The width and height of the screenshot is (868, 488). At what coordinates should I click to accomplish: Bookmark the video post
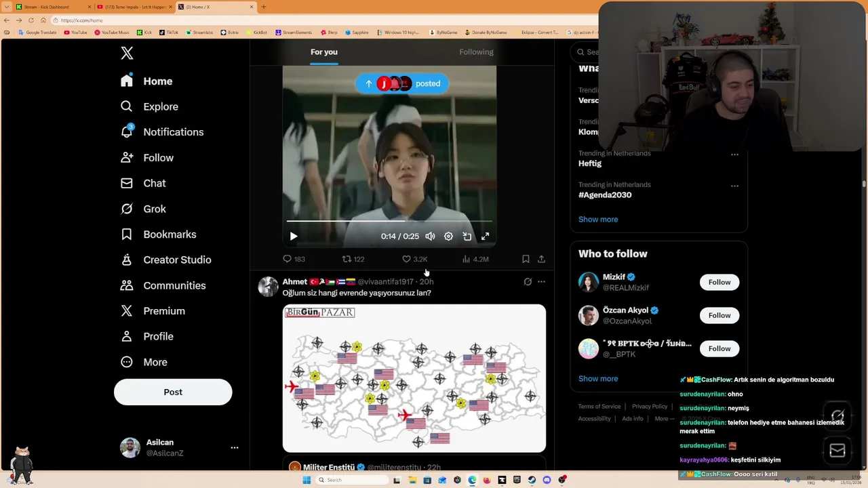526,259
